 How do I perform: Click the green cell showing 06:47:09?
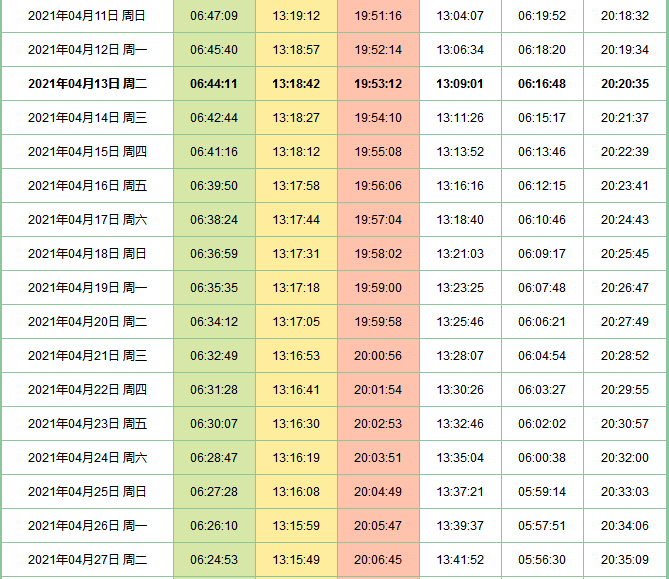pos(214,16)
